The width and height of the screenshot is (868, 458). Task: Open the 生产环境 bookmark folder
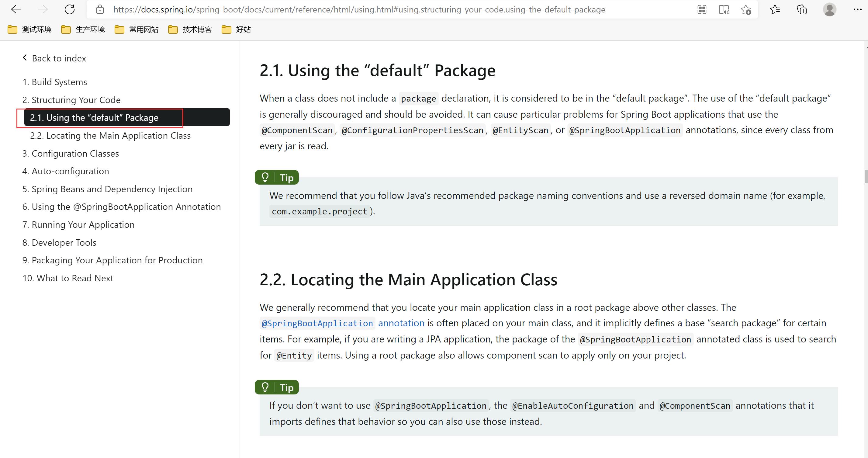coord(83,30)
